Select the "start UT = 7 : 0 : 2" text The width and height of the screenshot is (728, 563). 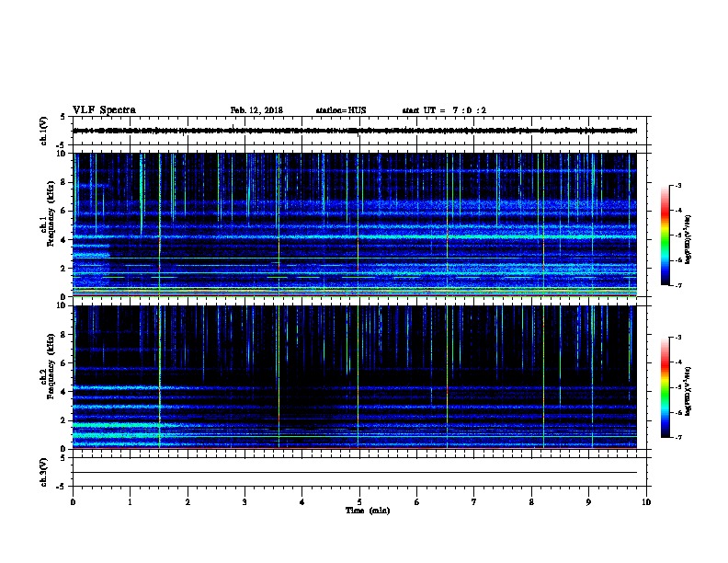coord(444,110)
